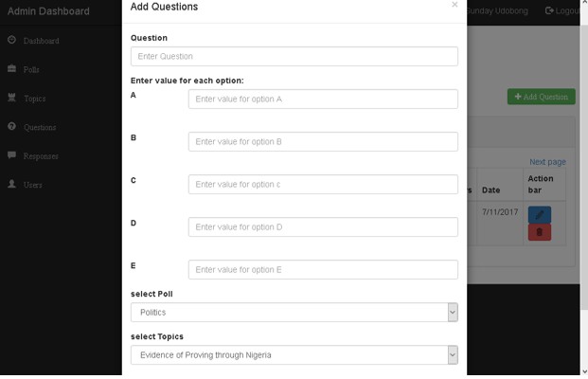Image resolution: width=588 pixels, height=379 pixels.
Task: Click the blue pencil edit button
Action: pyautogui.click(x=540, y=215)
